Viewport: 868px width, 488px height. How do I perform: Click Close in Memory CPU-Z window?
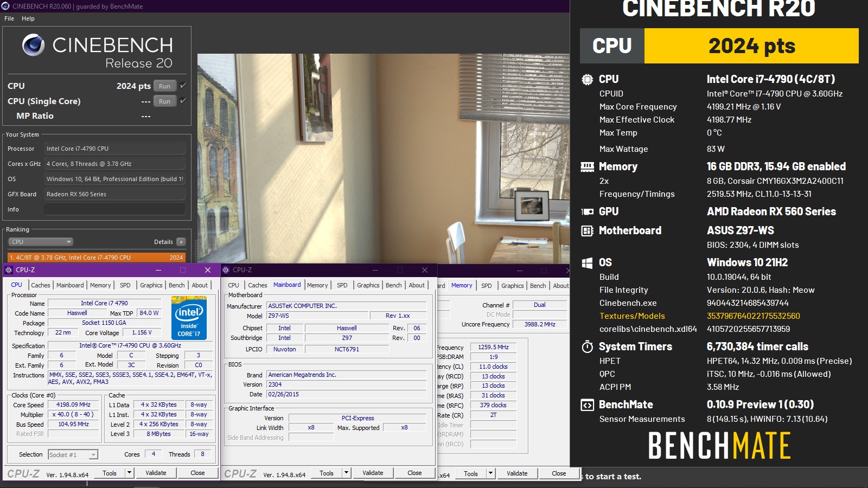(559, 473)
